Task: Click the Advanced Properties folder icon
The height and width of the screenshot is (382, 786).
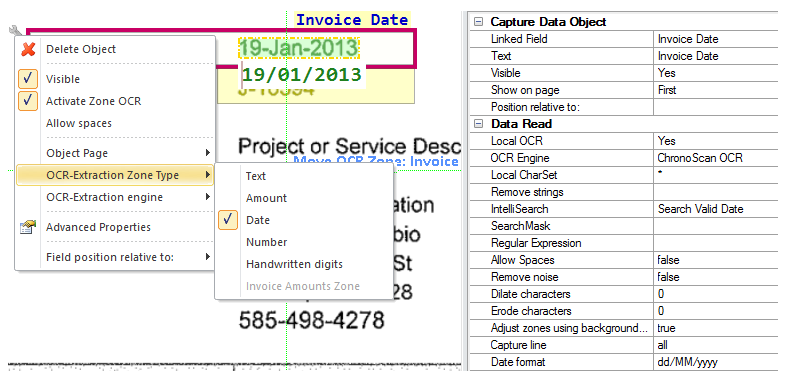Action: point(28,227)
